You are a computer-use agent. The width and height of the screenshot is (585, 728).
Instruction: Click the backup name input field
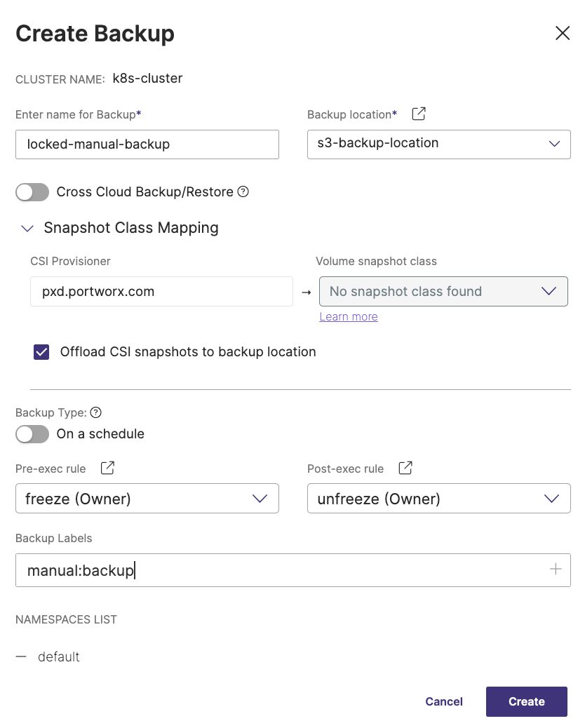point(147,144)
